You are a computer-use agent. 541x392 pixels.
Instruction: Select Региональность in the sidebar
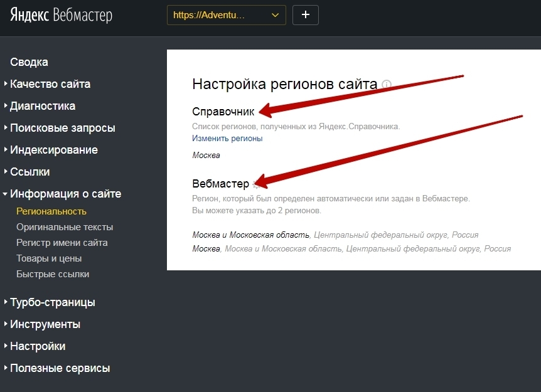pyautogui.click(x=53, y=211)
